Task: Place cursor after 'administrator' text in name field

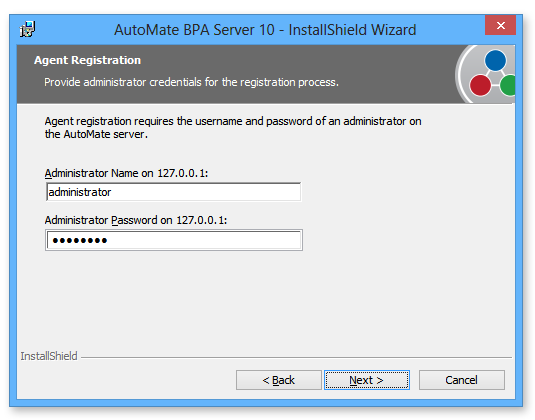Action: [x=112, y=192]
